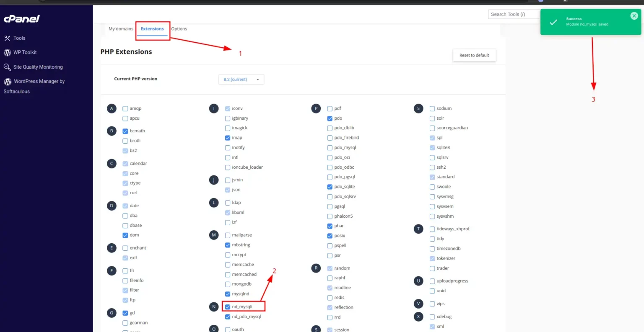Open the Tools section in sidebar
This screenshot has height=332, width=644.
19,38
